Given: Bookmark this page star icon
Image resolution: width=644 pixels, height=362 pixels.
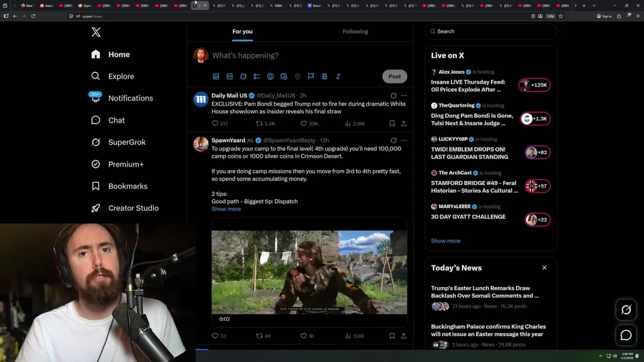Looking at the screenshot, I should pyautogui.click(x=560, y=16).
